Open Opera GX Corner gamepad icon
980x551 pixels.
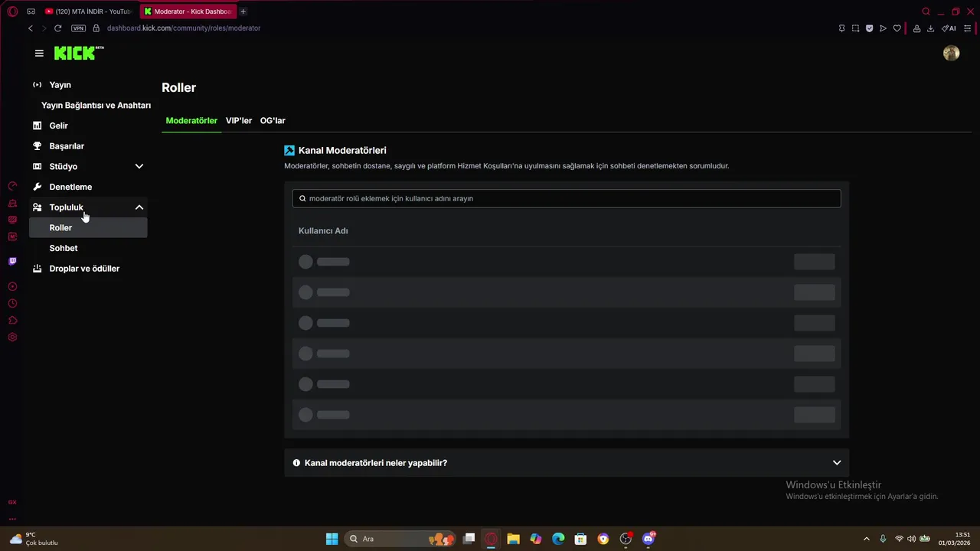(31, 11)
